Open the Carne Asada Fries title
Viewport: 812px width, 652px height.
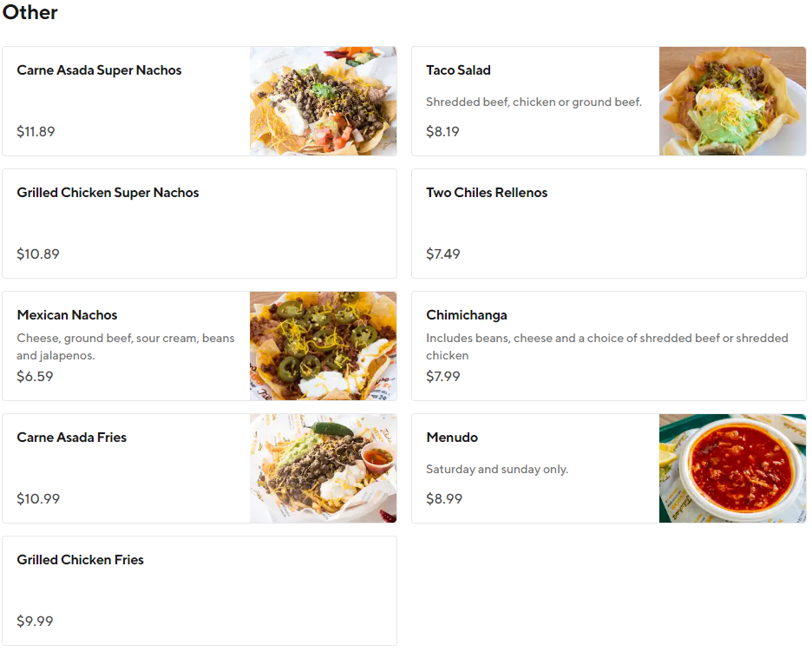coord(71,438)
